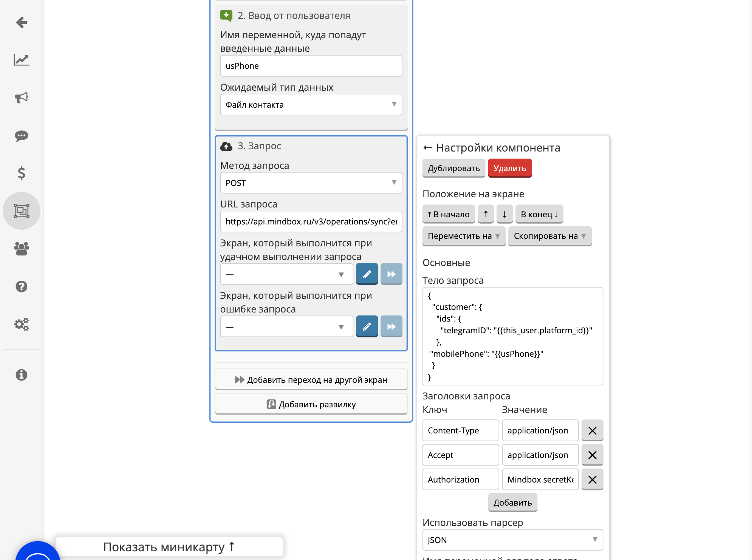Click the chat messages icon
752x560 pixels.
(22, 136)
